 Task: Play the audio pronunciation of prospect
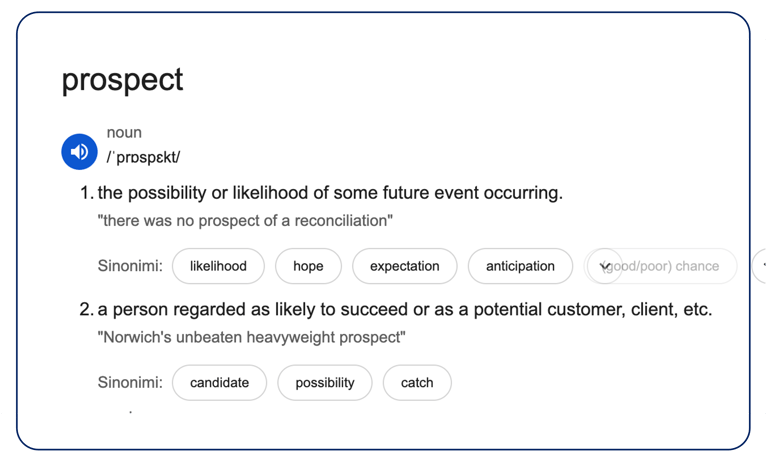point(79,152)
